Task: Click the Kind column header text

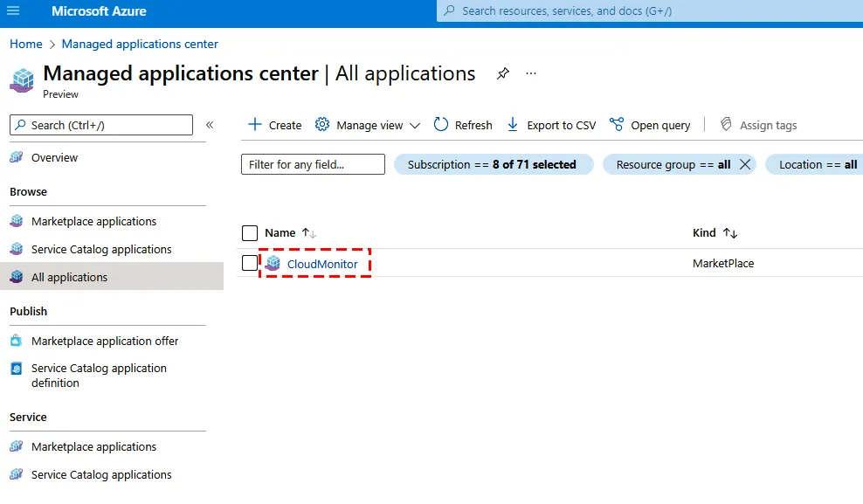Action: (x=704, y=233)
